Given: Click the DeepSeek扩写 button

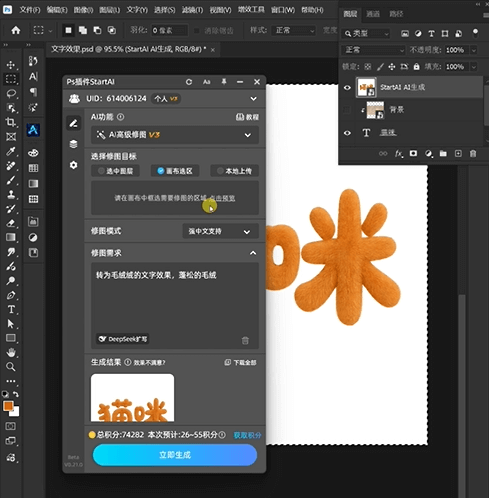Looking at the screenshot, I should point(123,339).
